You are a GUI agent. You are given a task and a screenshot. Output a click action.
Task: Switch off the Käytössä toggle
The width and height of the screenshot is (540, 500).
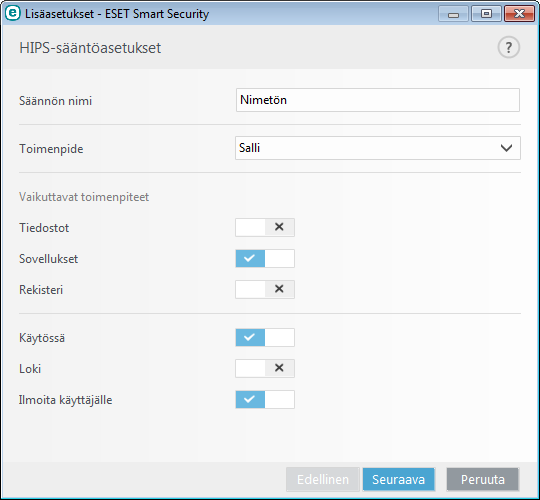click(265, 337)
